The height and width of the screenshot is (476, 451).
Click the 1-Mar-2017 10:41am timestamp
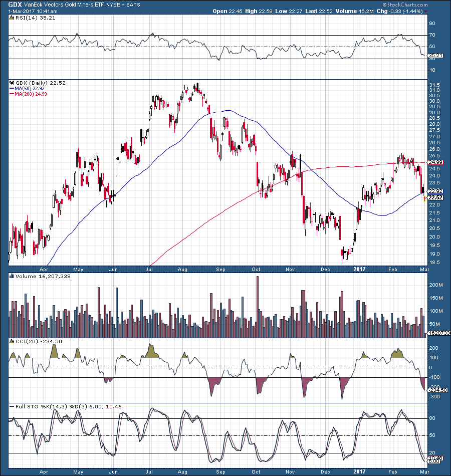point(33,11)
